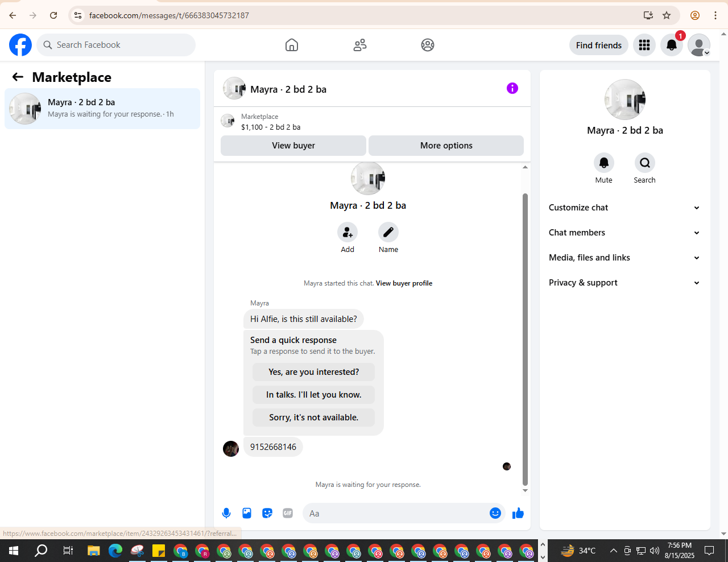Click the sender avatar beside 9152668146
The width and height of the screenshot is (728, 562).
point(231,449)
